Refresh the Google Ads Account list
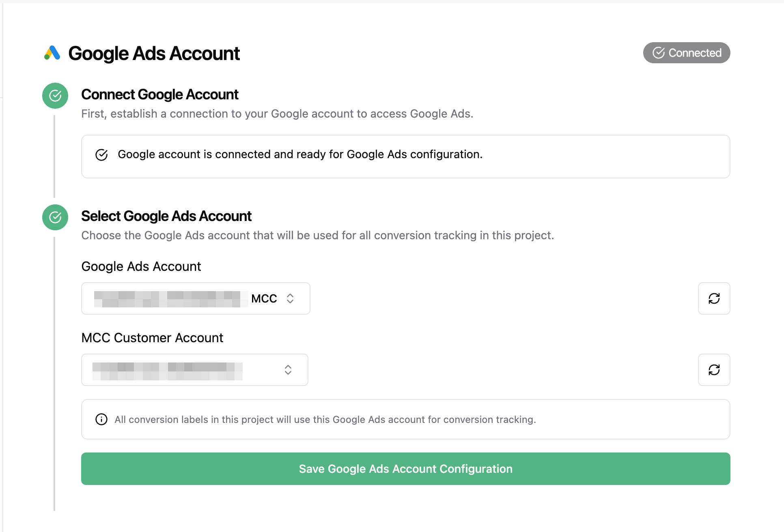The image size is (784, 532). [x=714, y=298]
